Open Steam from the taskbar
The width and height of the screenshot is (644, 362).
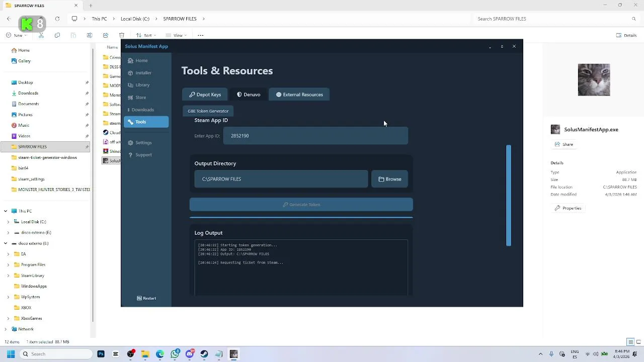point(204,354)
